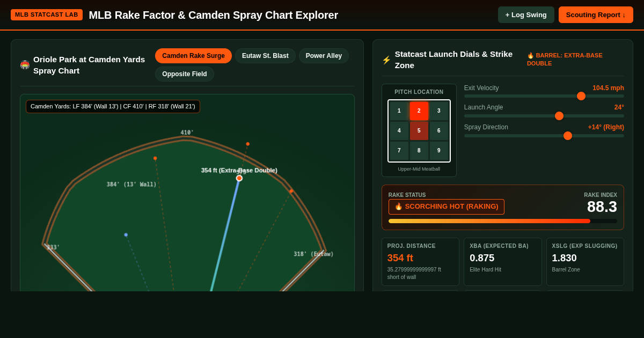Adjust the Exit Velocity slider handle

click(581, 96)
